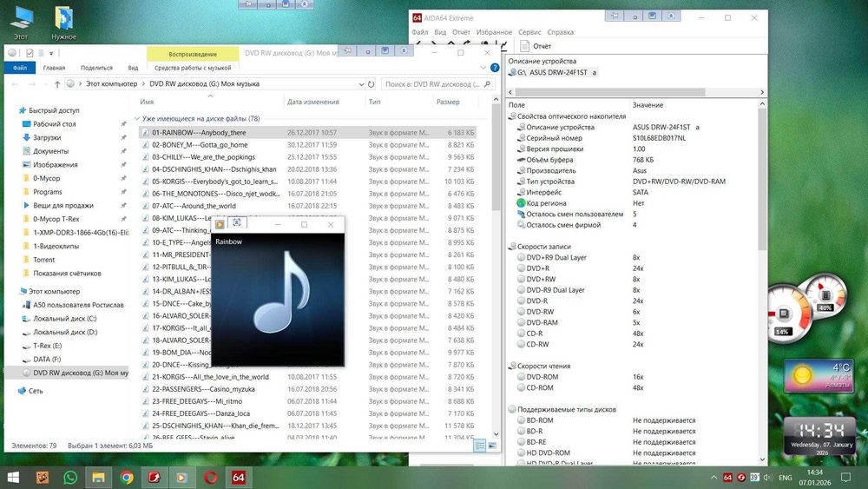Select Загрузки folder in navigation pane
Image resolution: width=868 pixels, height=489 pixels.
click(x=47, y=137)
